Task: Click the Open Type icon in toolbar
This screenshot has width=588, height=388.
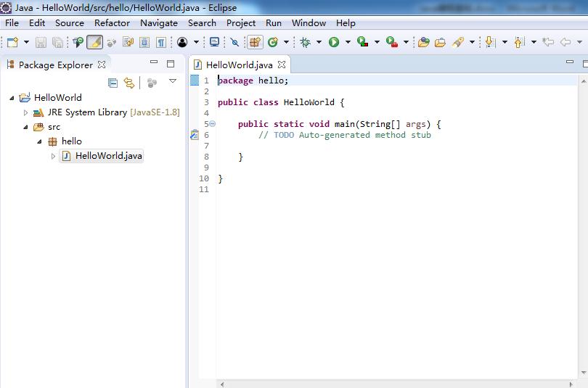Action: click(423, 42)
